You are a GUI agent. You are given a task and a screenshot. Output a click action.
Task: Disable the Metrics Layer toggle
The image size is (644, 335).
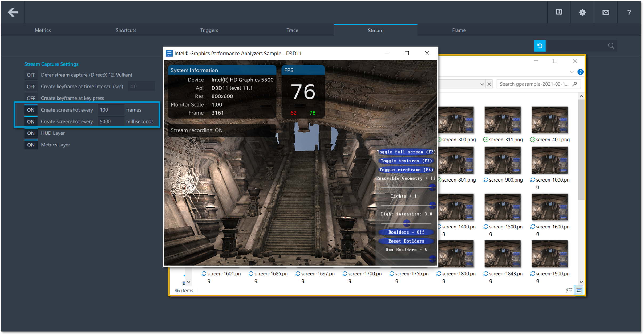31,145
